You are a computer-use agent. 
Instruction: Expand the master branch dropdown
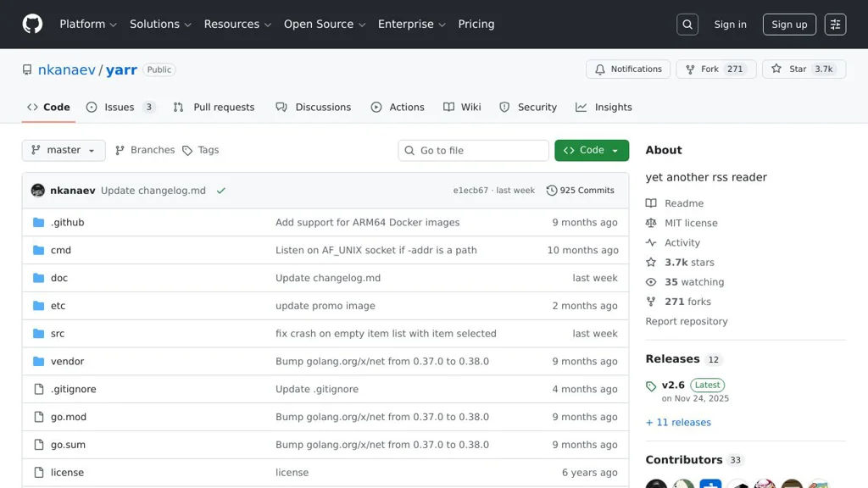pyautogui.click(x=64, y=150)
